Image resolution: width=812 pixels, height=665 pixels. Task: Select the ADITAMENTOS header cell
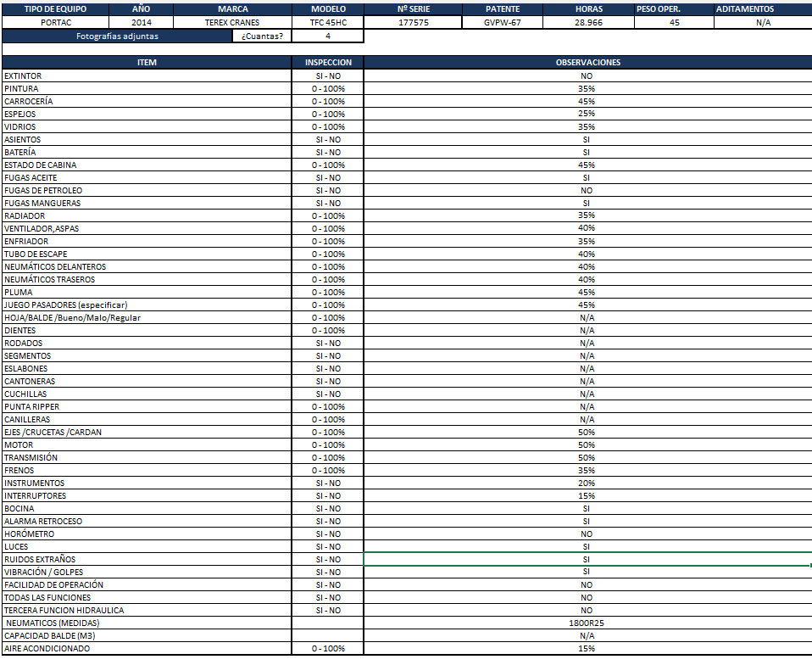pyautogui.click(x=763, y=8)
